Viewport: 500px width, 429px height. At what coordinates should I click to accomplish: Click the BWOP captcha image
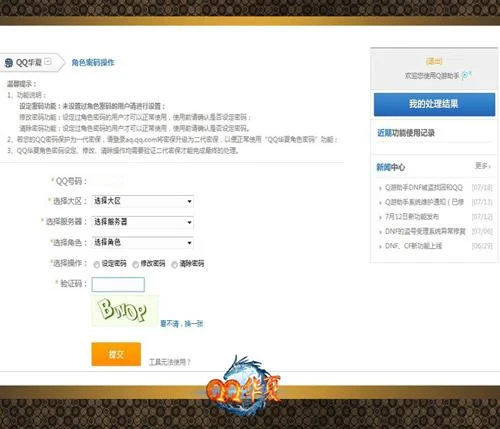(x=125, y=310)
